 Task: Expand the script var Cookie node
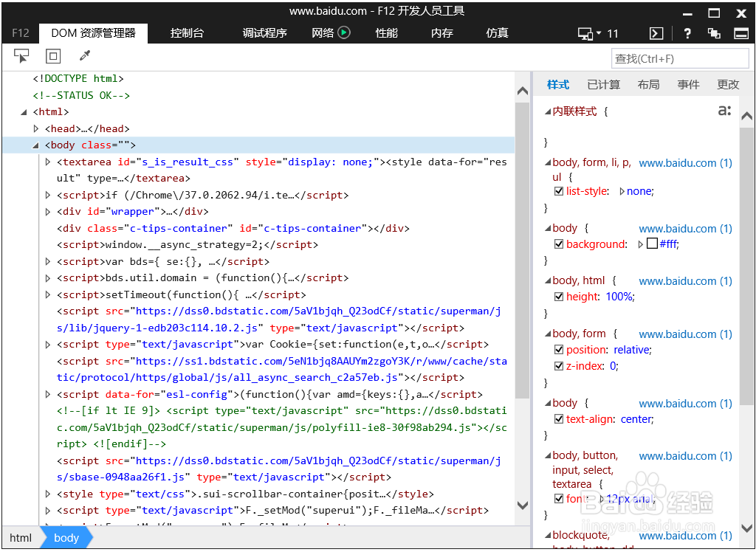coord(48,345)
